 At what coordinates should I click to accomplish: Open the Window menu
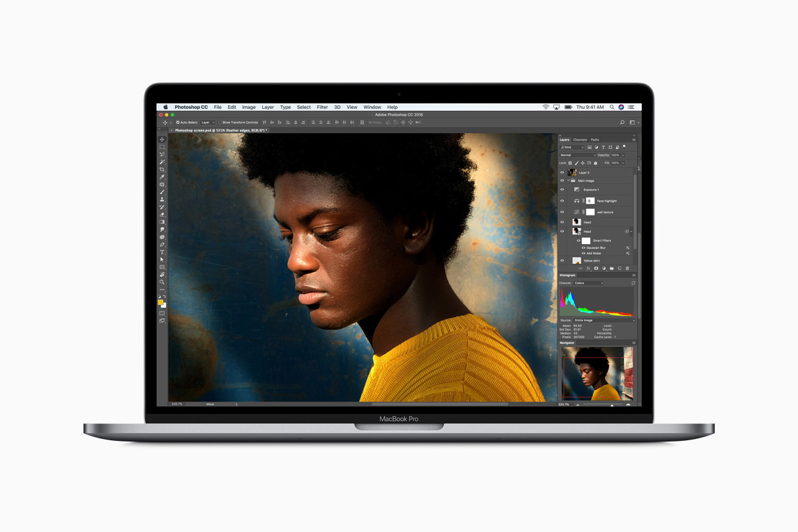point(372,107)
